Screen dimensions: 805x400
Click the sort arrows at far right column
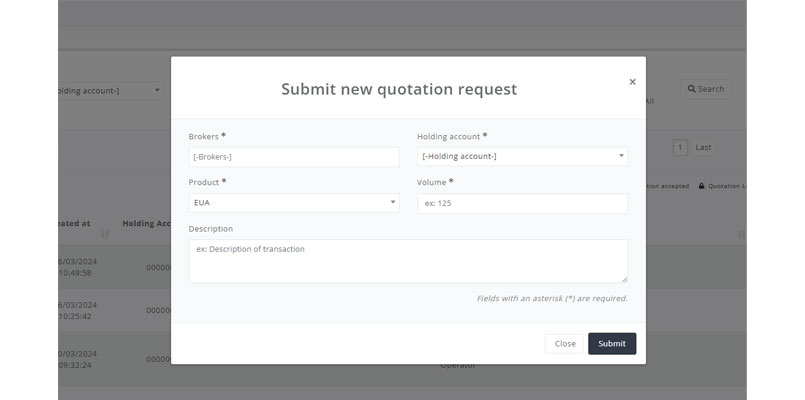point(741,234)
